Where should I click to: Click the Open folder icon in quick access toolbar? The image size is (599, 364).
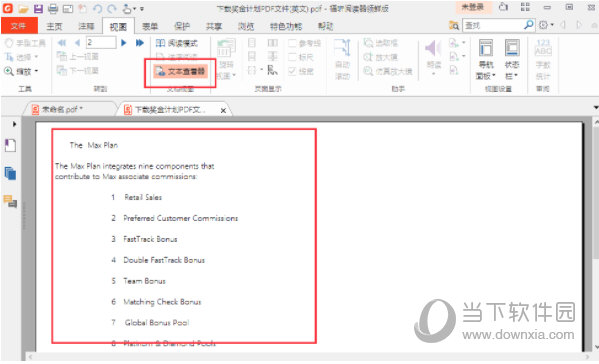click(23, 8)
